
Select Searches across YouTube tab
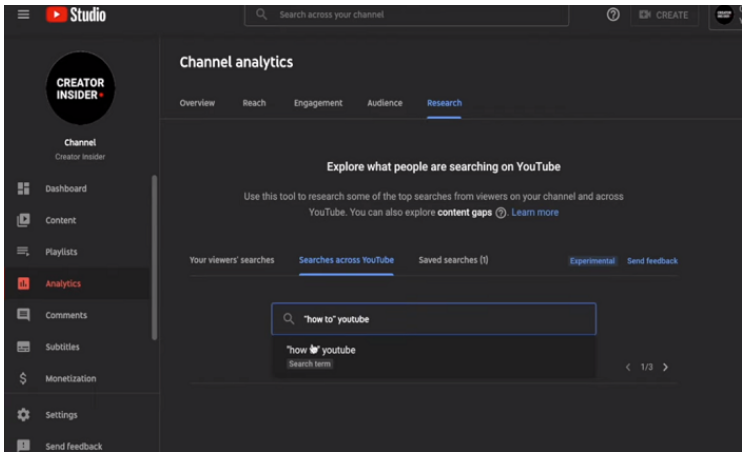346,260
